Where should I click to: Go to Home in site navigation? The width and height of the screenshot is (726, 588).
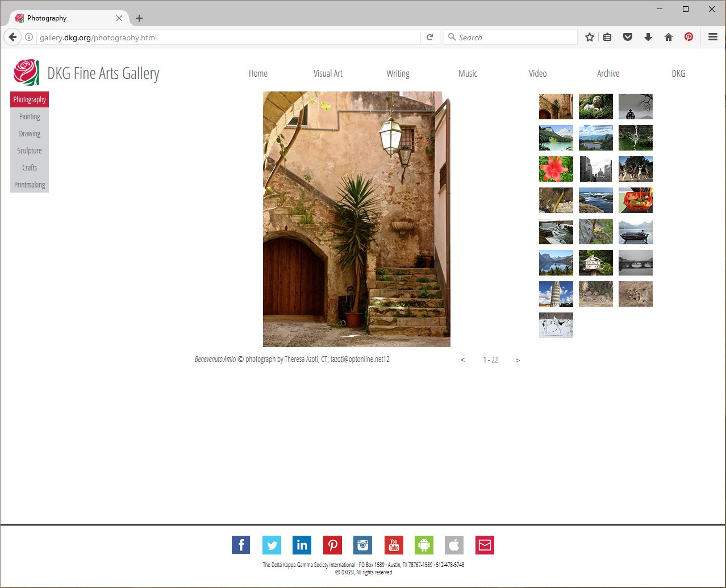click(x=258, y=73)
